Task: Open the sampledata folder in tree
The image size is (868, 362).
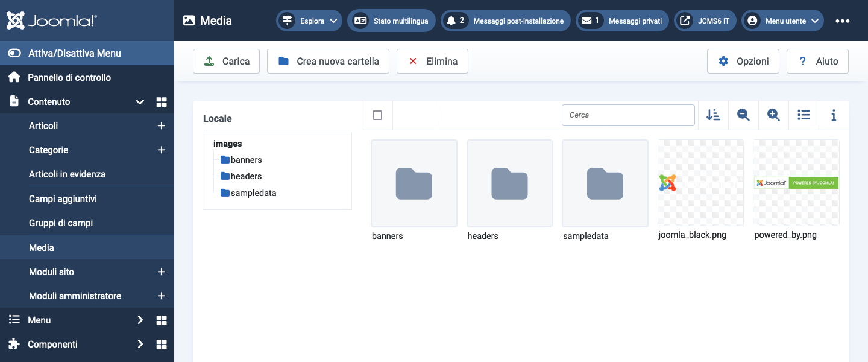Action: [248, 193]
